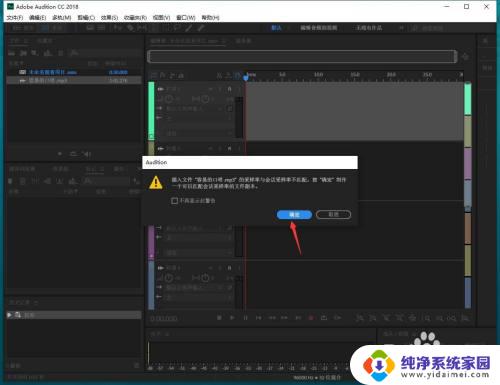Image resolution: width=500 pixels, height=385 pixels.
Task: Click the blue playhead marker on the timeline
Action: [x=246, y=78]
